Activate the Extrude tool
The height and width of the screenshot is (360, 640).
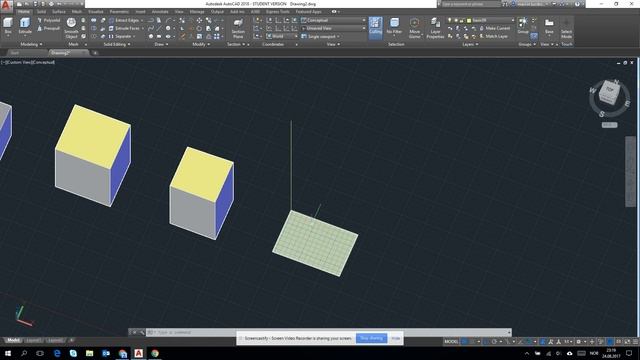[x=25, y=26]
